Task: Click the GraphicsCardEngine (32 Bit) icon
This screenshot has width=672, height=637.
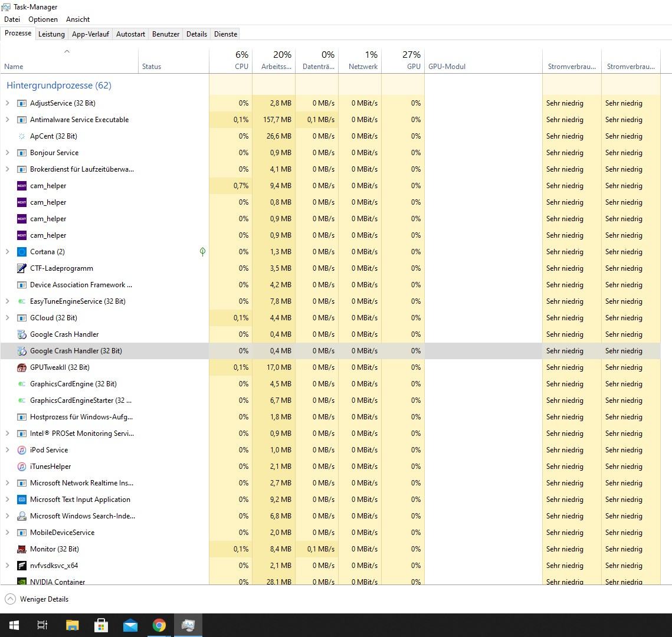Action: click(21, 384)
